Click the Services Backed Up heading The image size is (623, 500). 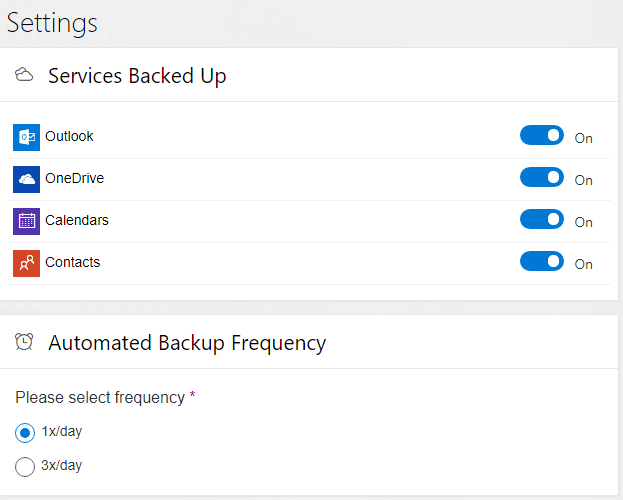coord(137,76)
